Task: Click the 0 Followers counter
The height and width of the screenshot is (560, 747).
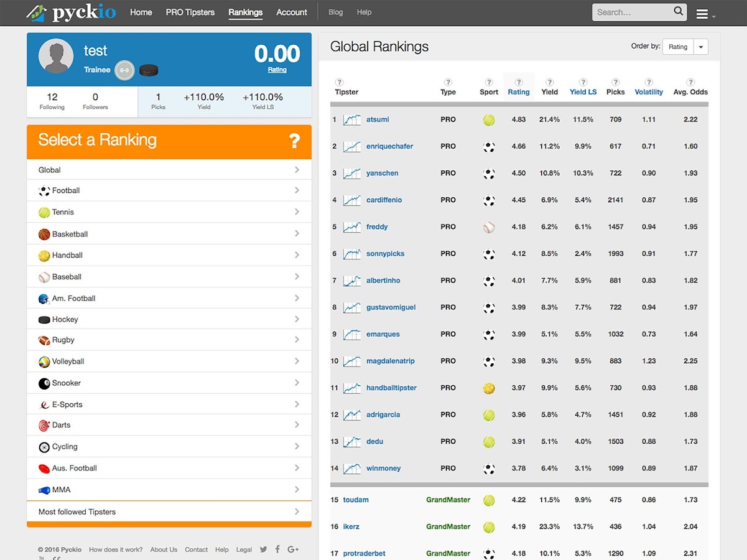Action: point(95,101)
